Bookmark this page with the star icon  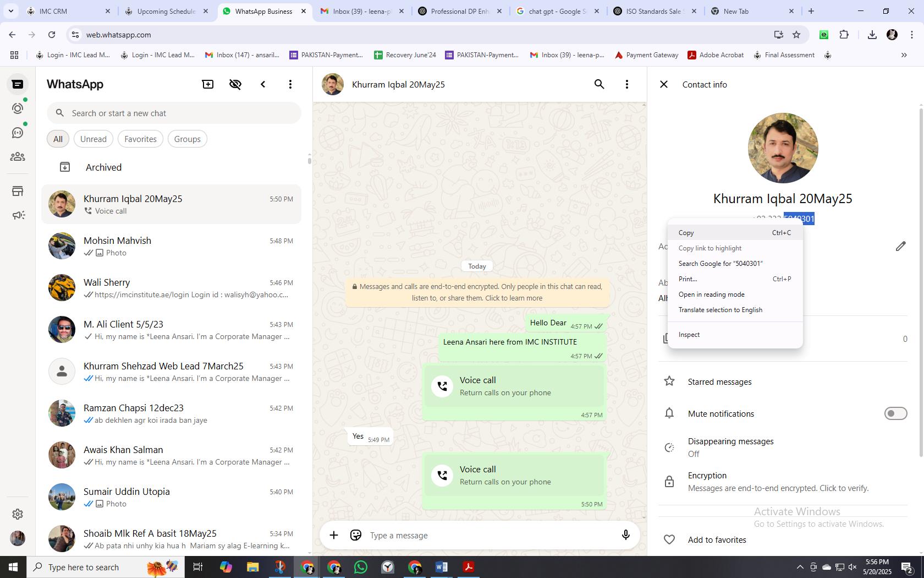tap(796, 35)
